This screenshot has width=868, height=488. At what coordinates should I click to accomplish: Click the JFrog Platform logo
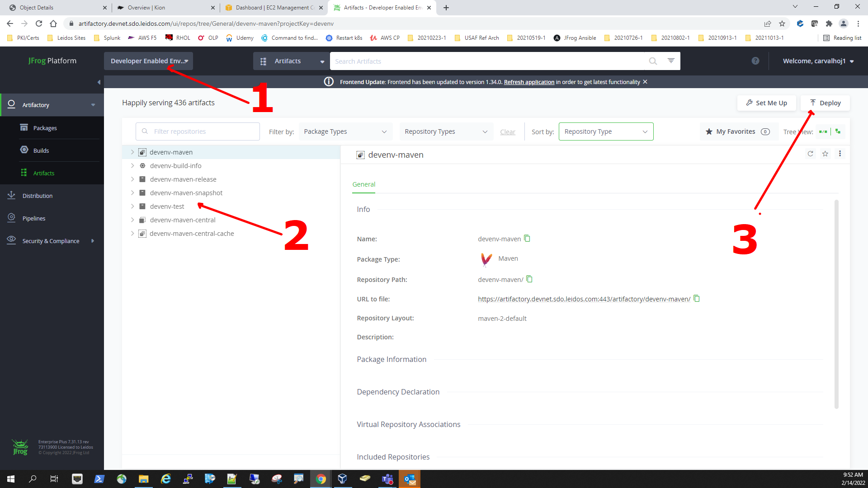point(52,61)
